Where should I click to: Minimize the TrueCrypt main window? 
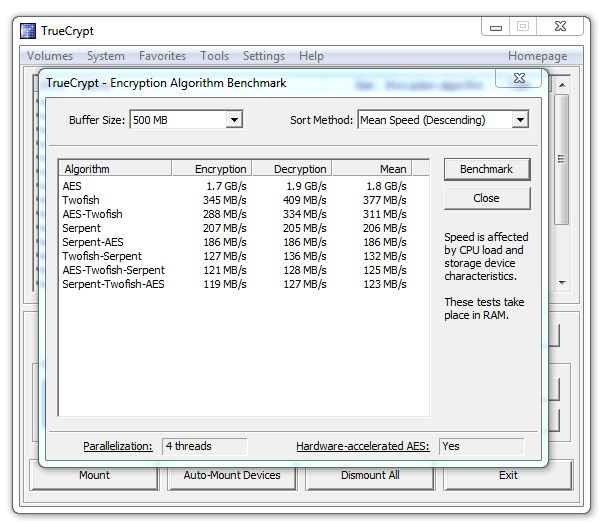click(x=496, y=27)
